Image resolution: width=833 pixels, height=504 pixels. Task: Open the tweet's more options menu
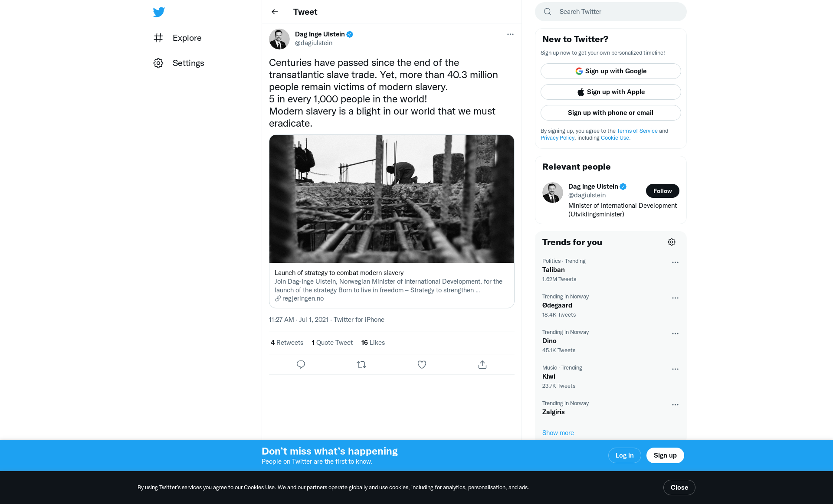click(x=510, y=34)
